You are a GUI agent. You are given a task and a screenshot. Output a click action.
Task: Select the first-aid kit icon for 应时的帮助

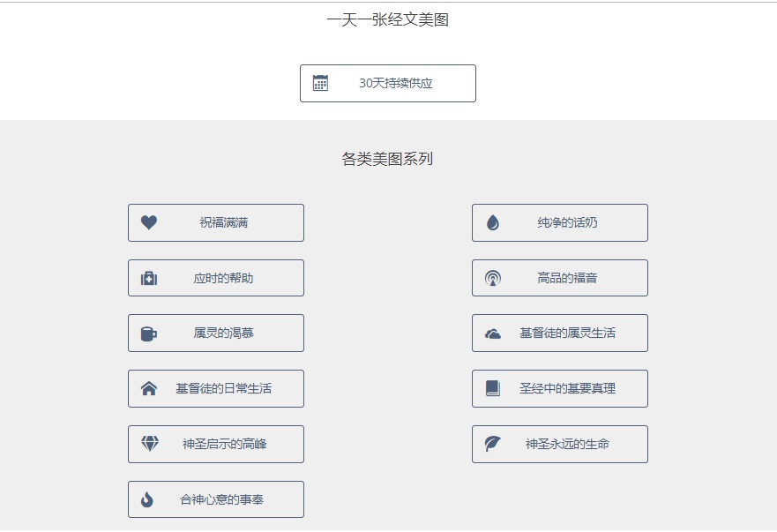click(149, 278)
